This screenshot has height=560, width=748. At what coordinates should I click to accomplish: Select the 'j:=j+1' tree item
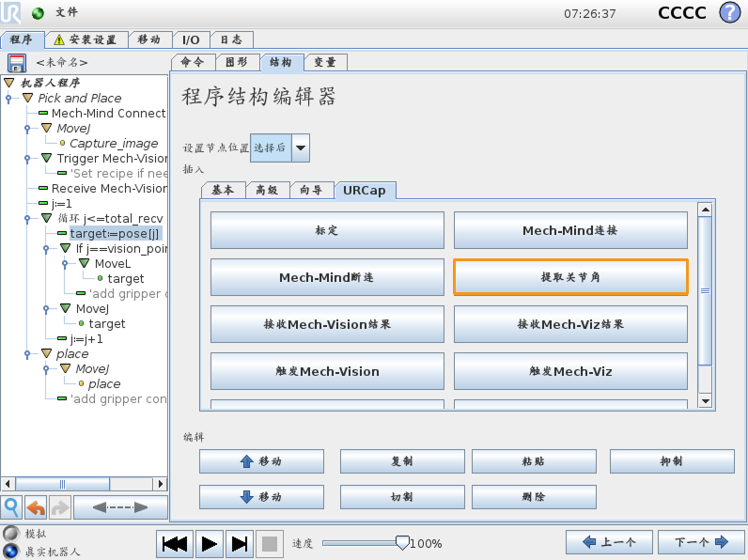(x=86, y=338)
